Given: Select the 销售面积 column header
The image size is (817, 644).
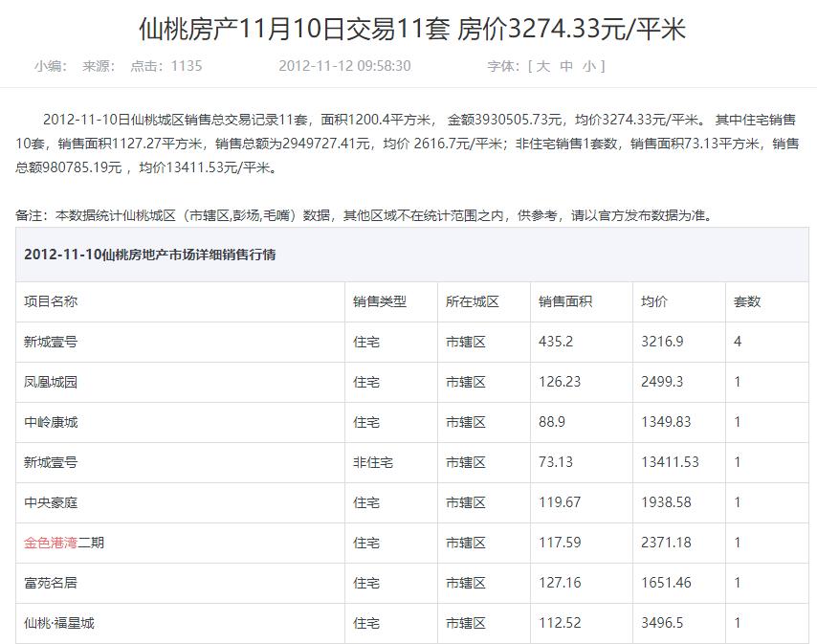Looking at the screenshot, I should click(x=563, y=300).
